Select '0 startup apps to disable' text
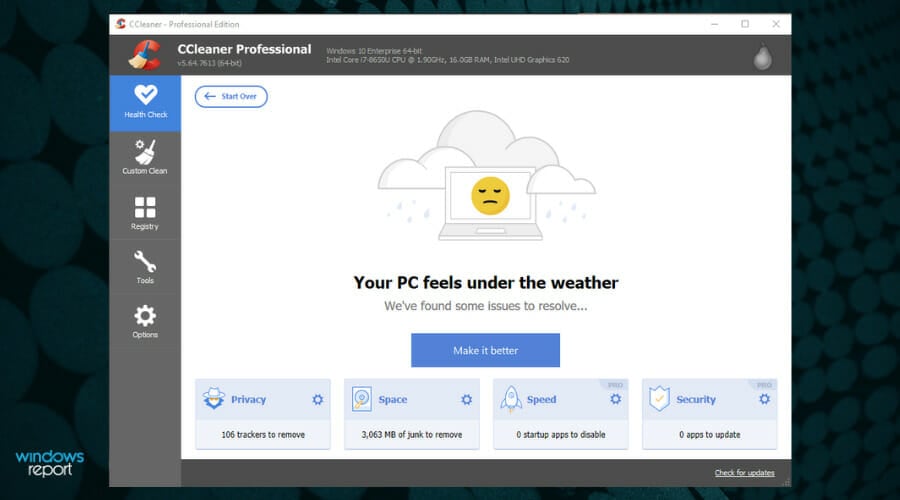Viewport: 900px width, 500px height. 561,435
